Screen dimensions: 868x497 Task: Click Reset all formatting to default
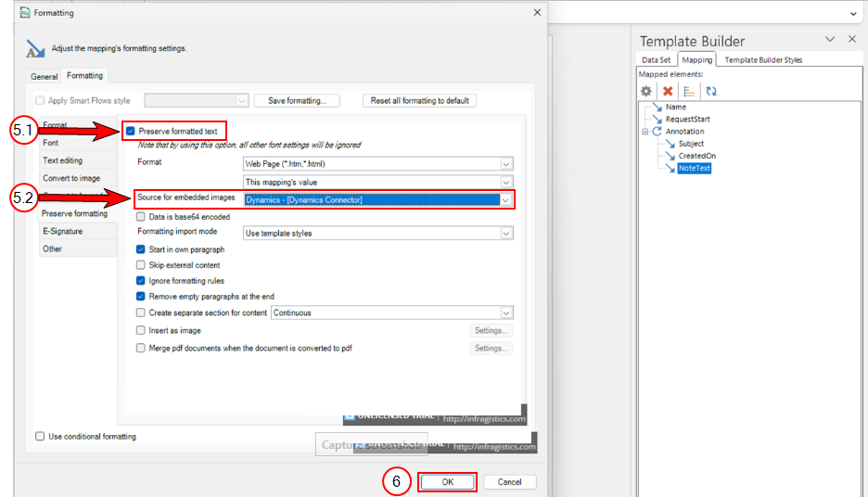point(419,101)
